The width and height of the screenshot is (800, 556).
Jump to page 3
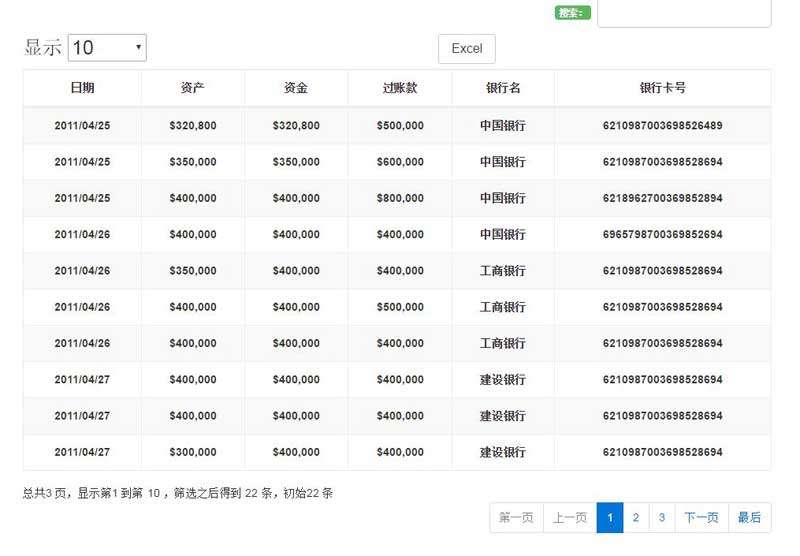[x=661, y=518]
